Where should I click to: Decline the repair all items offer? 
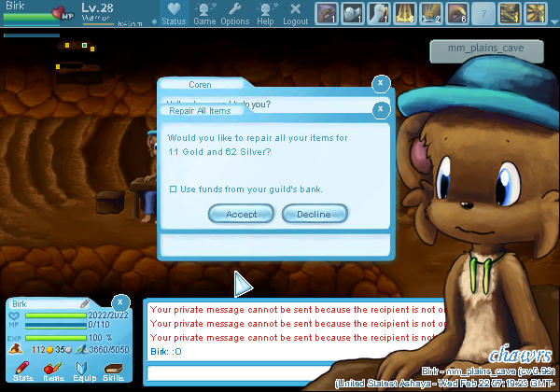point(314,214)
